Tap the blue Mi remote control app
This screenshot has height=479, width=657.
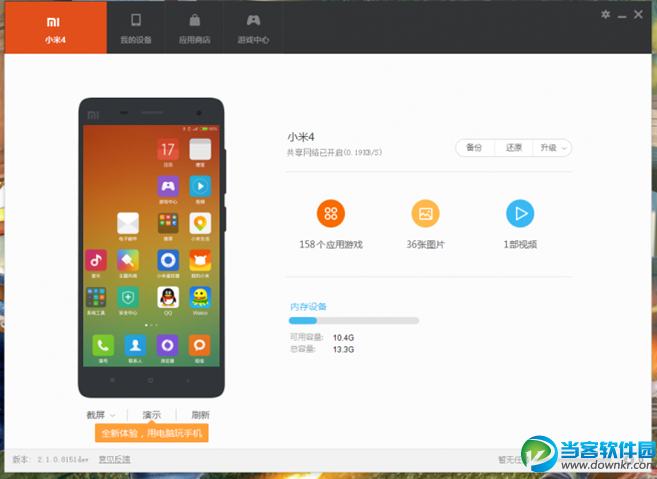[x=168, y=260]
